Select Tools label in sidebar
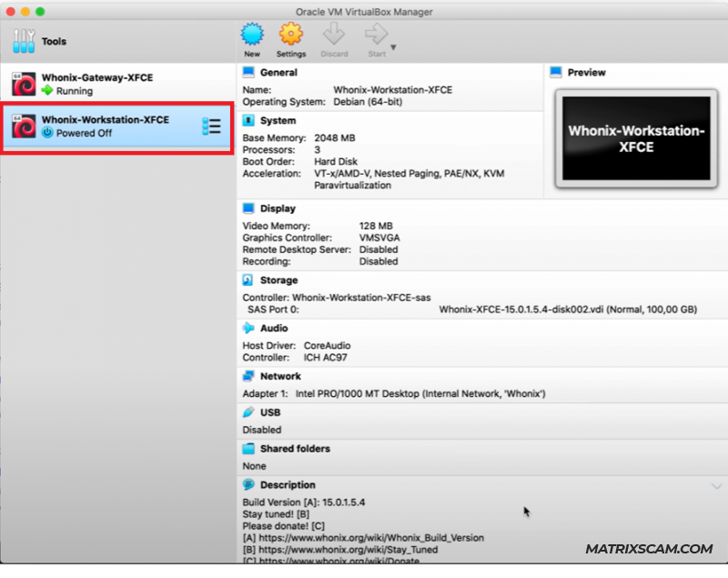 click(x=54, y=41)
